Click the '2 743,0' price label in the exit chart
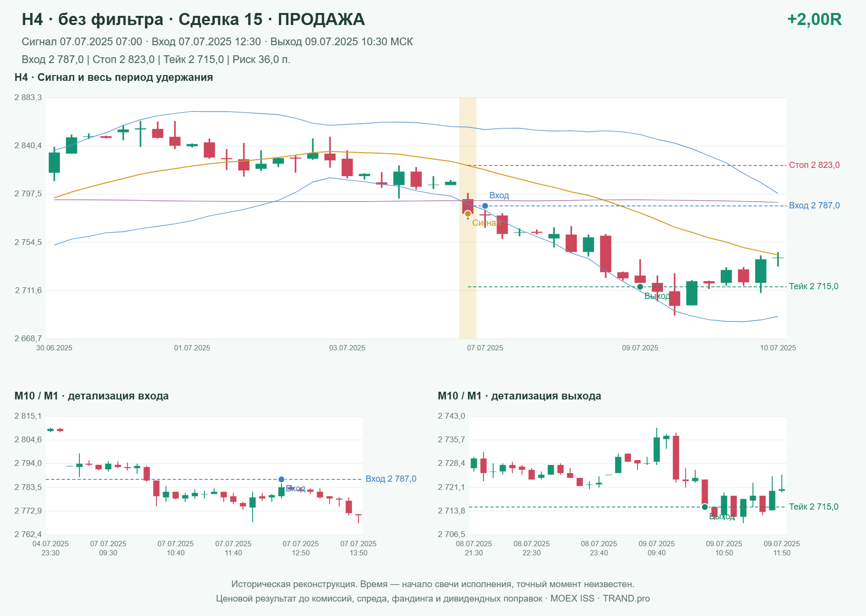Image resolution: width=866 pixels, height=616 pixels. point(451,416)
